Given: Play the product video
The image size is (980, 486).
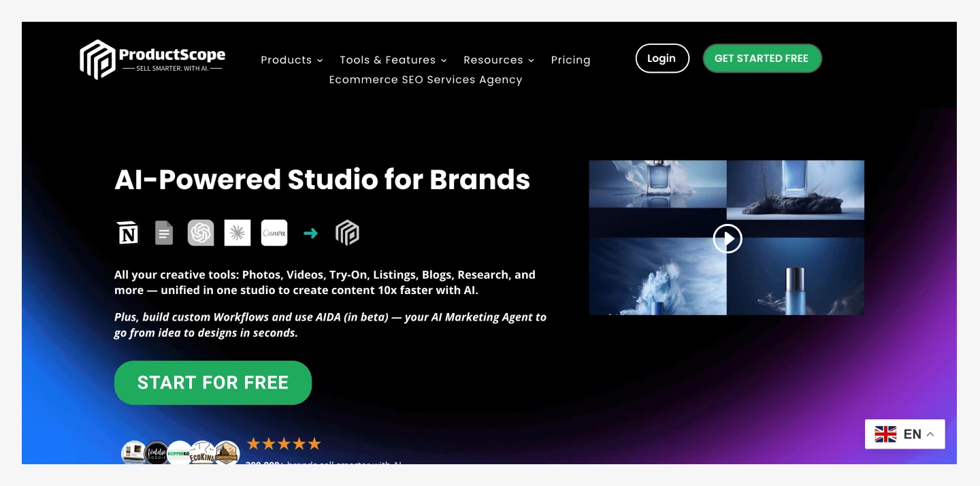Looking at the screenshot, I should pyautogui.click(x=727, y=238).
